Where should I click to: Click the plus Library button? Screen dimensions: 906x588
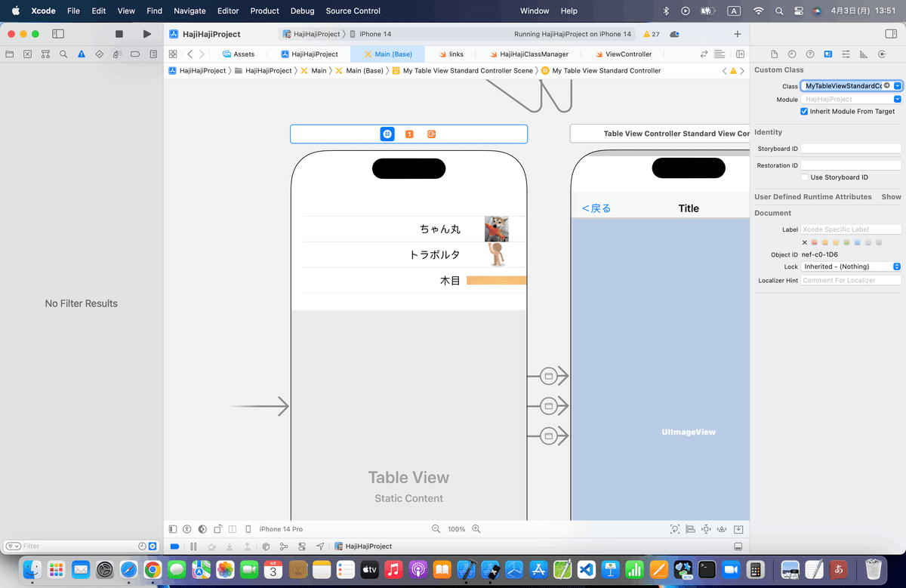click(x=738, y=34)
